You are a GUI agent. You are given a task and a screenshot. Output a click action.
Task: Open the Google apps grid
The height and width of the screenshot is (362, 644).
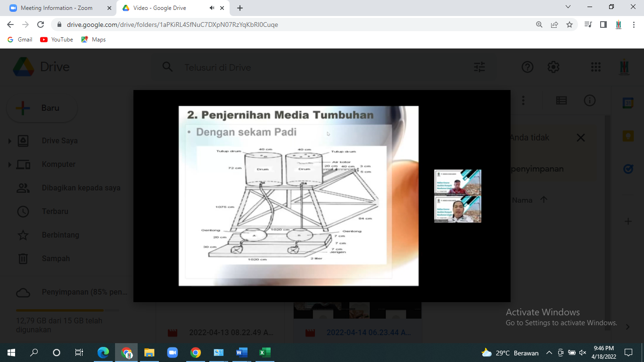coord(596,67)
